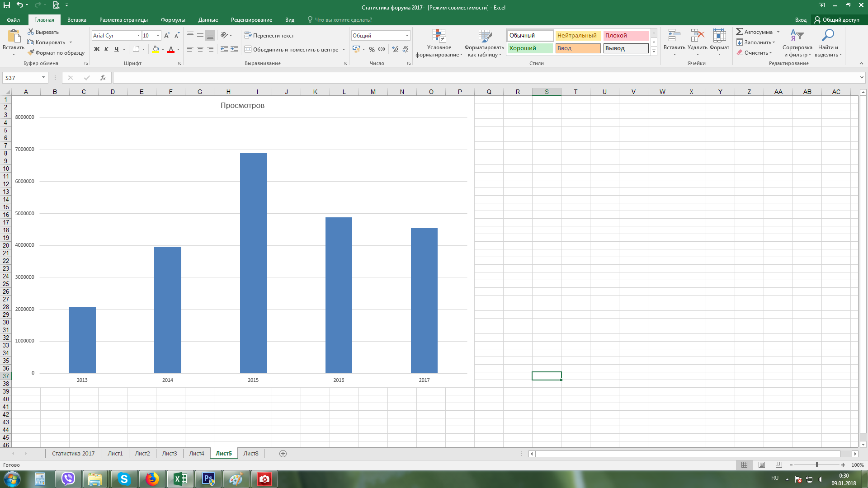
Task: Open the Формулы ribbon tab
Action: tap(173, 20)
